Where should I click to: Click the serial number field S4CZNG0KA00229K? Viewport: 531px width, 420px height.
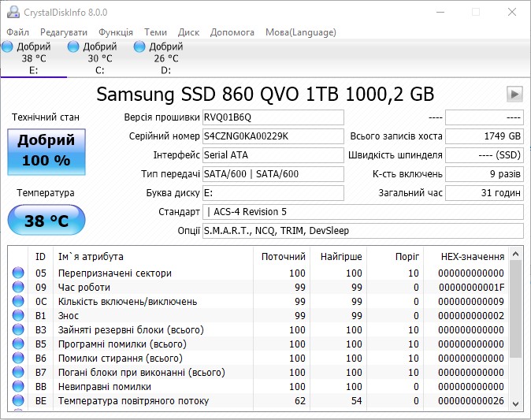(x=273, y=136)
